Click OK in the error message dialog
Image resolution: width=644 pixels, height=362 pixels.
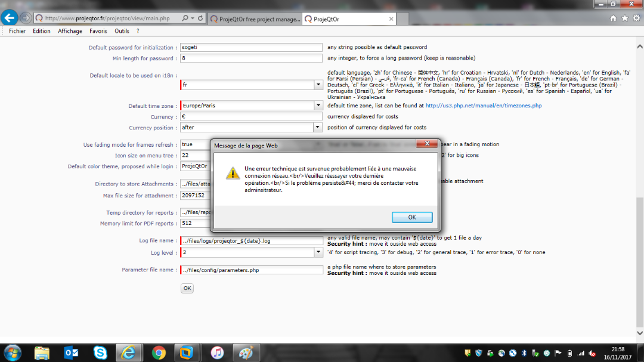pyautogui.click(x=412, y=217)
